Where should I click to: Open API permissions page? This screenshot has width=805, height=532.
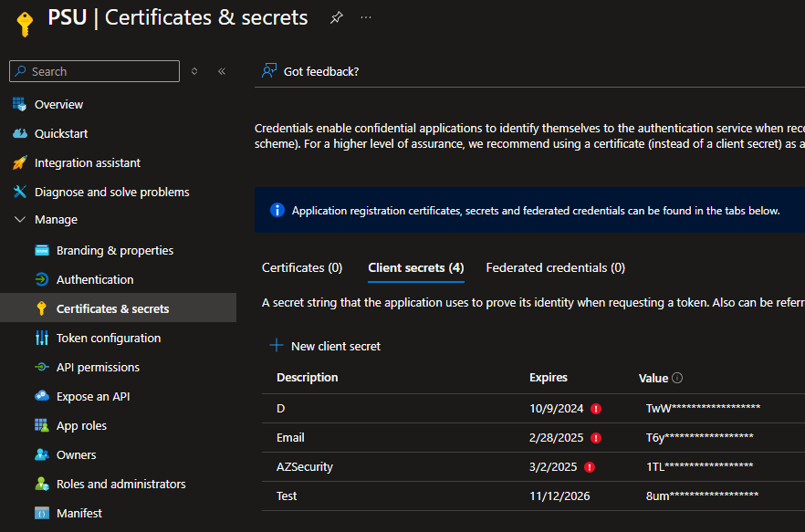pyautogui.click(x=98, y=367)
